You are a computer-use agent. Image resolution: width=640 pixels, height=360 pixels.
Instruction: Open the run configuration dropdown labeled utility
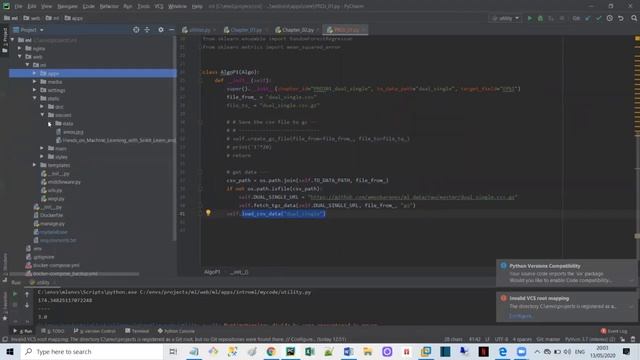(505, 18)
